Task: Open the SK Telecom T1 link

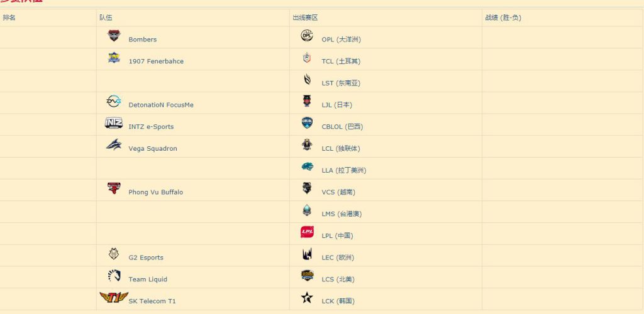Action: (152, 301)
